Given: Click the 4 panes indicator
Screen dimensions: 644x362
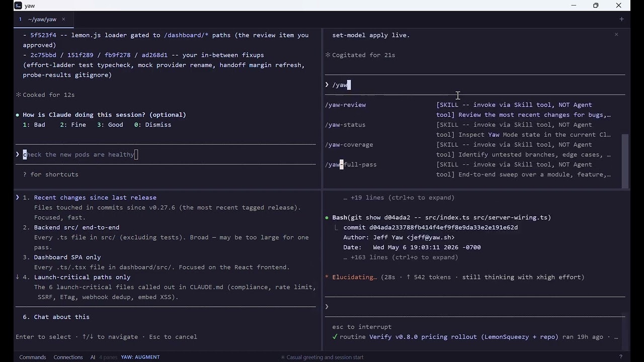Looking at the screenshot, I should click(x=108, y=357).
